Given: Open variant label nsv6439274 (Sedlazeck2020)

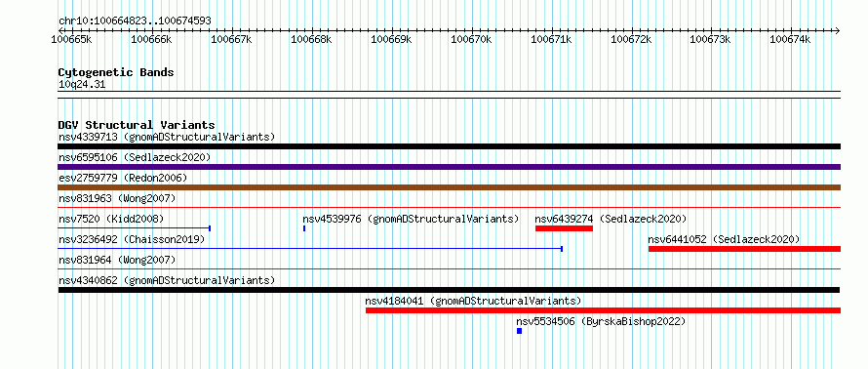Looking at the screenshot, I should coord(611,219).
